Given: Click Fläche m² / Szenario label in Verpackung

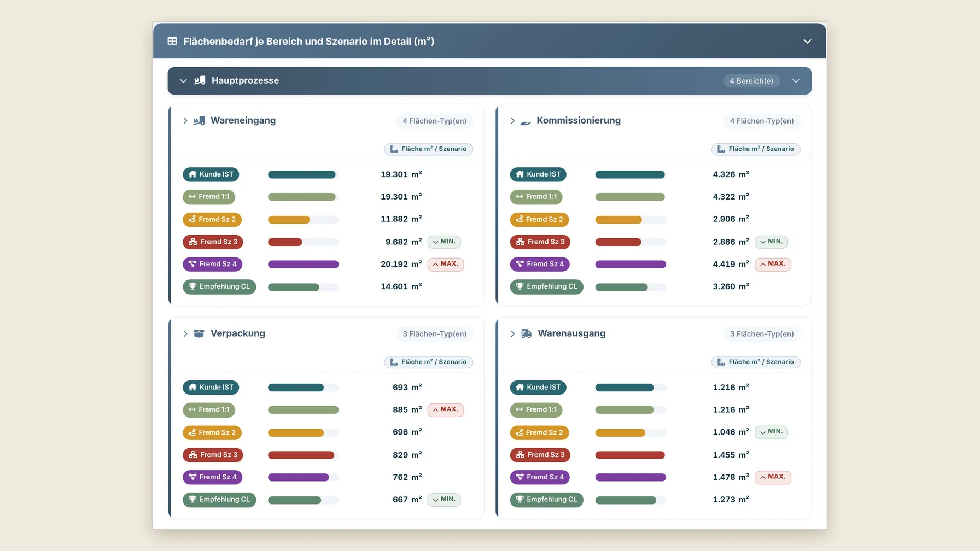Looking at the screenshot, I should tap(429, 362).
